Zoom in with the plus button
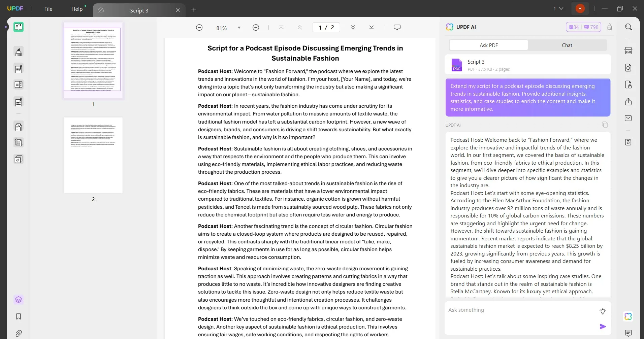 tap(256, 27)
